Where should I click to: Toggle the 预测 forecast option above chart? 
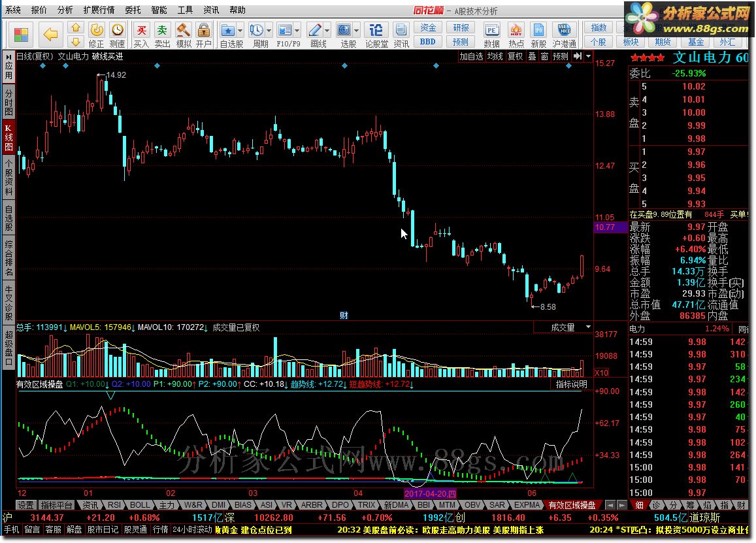[x=560, y=56]
